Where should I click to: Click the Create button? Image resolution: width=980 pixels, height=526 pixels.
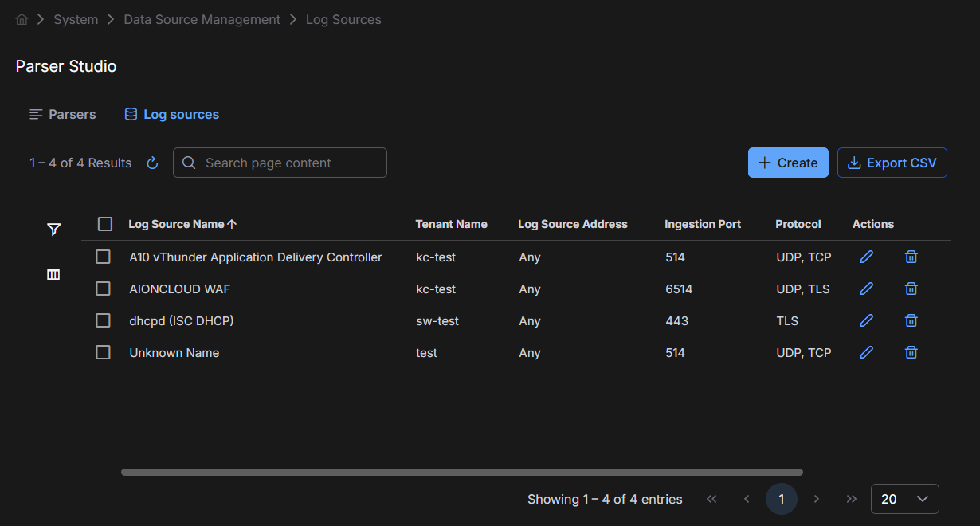coord(788,163)
